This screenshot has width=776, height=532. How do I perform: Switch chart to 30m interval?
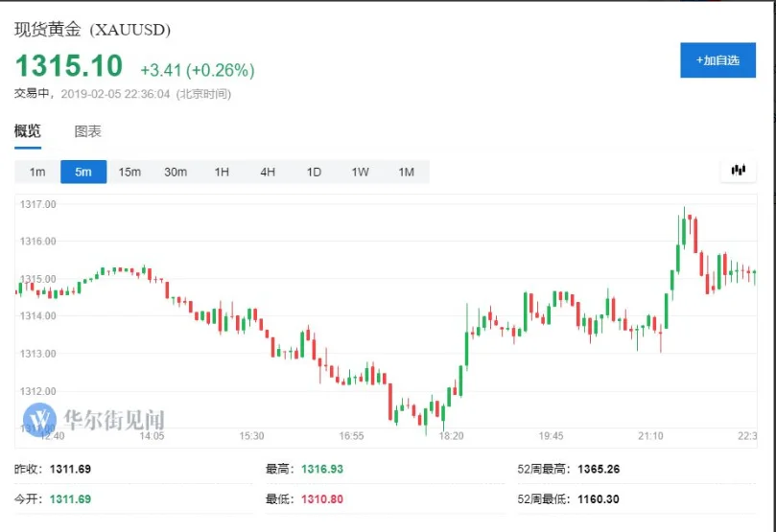pos(176,172)
